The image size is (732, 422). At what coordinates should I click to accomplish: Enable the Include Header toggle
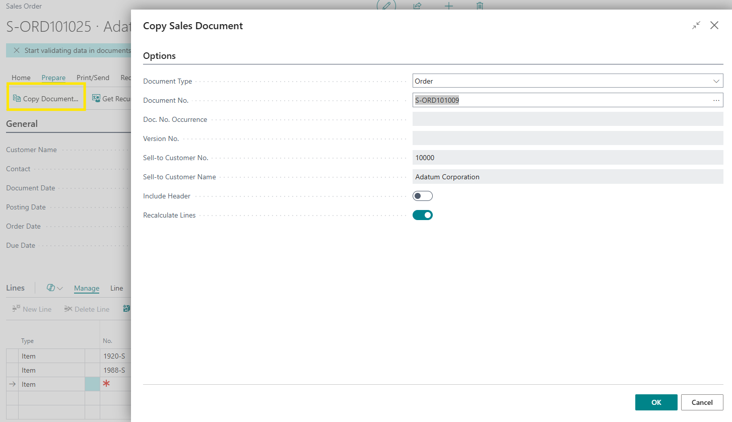(x=422, y=196)
